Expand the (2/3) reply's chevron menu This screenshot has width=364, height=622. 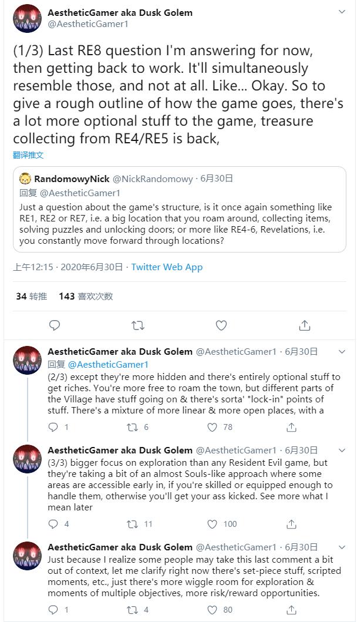(342, 351)
